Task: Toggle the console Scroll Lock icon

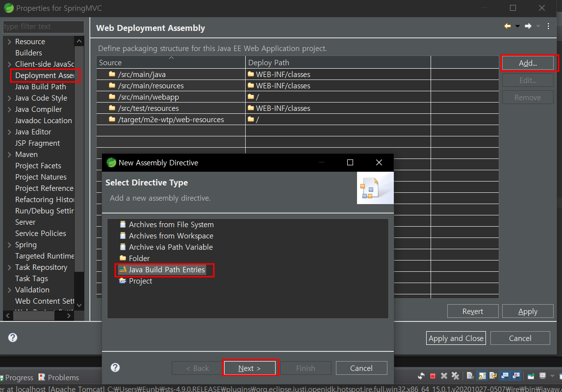Action: (x=483, y=376)
